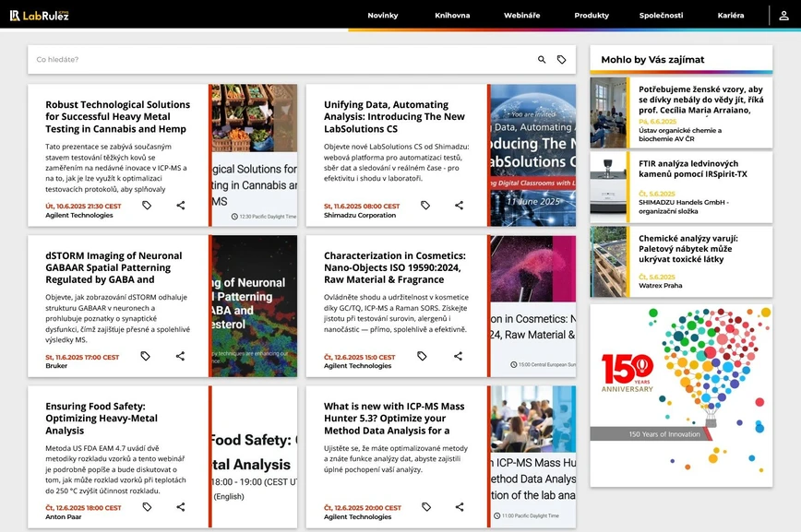Share the ICP-MS Mass Hunter webinar
This screenshot has width=801, height=532.
tap(460, 507)
